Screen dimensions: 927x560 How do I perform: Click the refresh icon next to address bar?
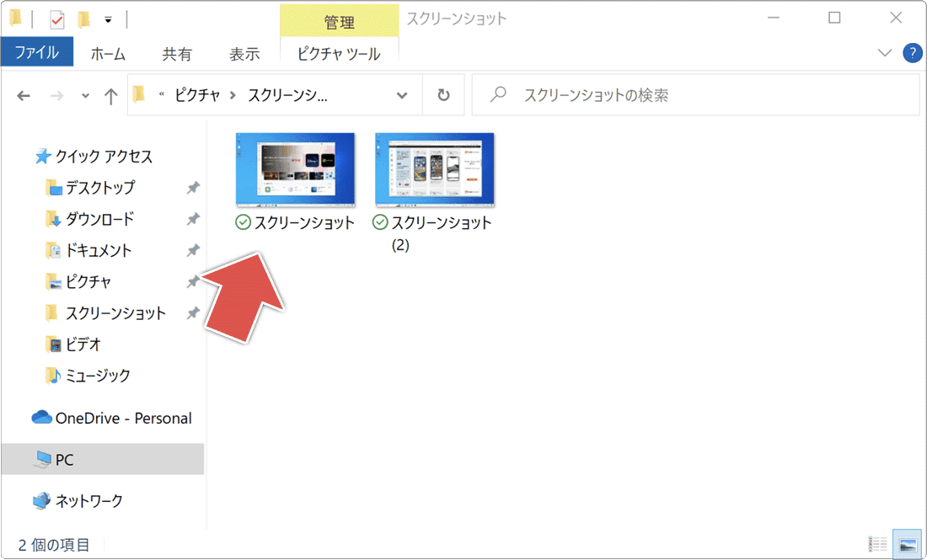tap(443, 94)
